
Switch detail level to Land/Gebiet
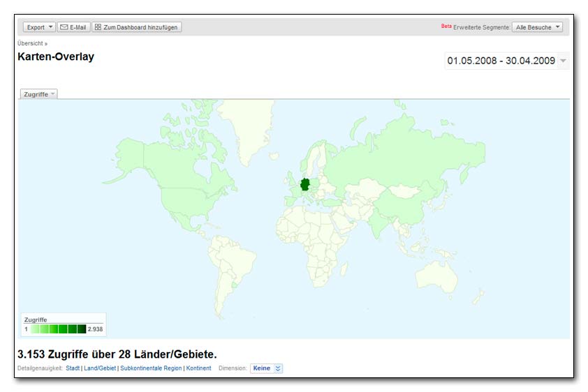pyautogui.click(x=100, y=368)
